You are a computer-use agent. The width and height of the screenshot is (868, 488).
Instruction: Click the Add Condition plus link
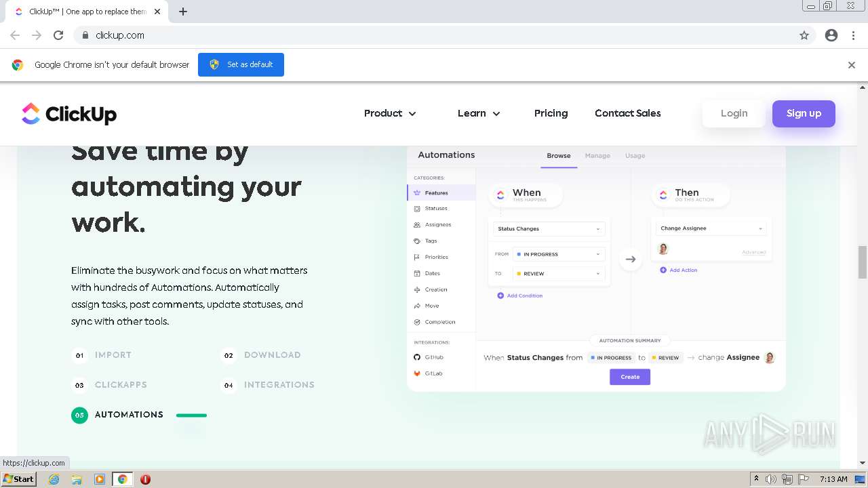click(520, 296)
